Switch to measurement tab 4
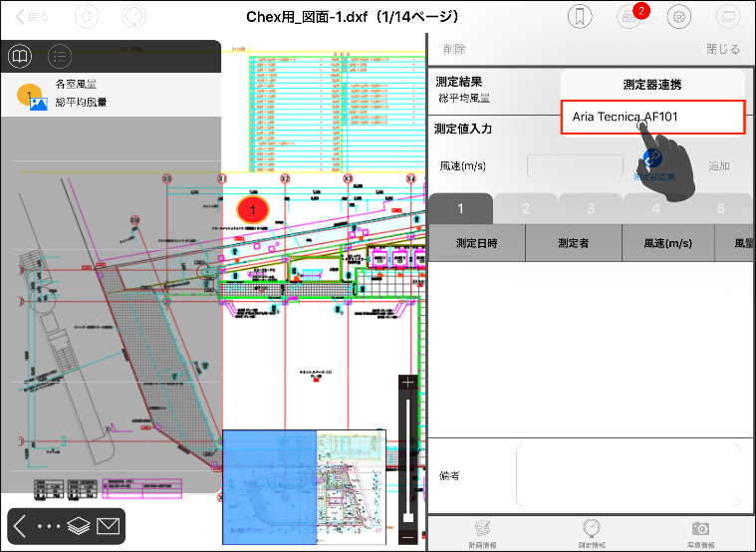Image resolution: width=756 pixels, height=552 pixels. tap(655, 208)
